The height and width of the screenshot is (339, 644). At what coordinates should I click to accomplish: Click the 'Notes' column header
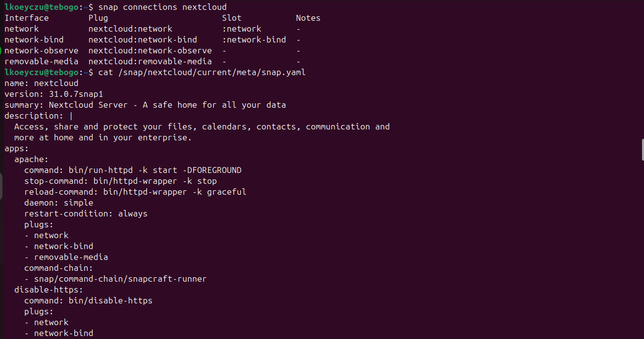click(308, 18)
